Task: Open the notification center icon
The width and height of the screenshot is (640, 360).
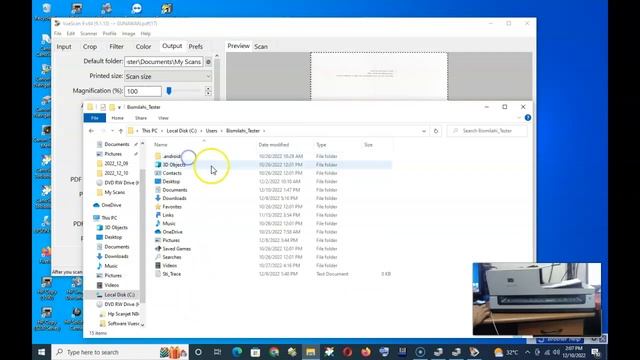Action: pos(596,352)
